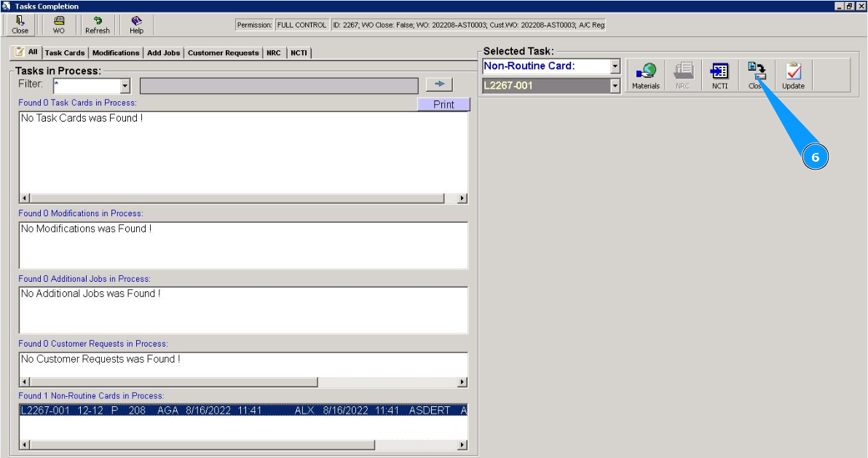Click Customer Requests list left scroll arrow
The height and width of the screenshot is (458, 868).
pyautogui.click(x=24, y=382)
